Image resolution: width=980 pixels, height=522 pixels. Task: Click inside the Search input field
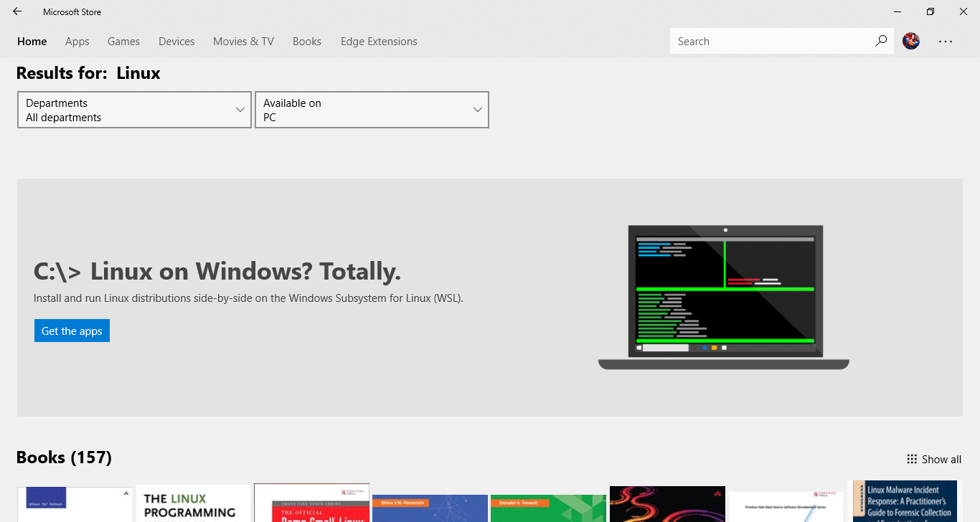click(x=771, y=42)
